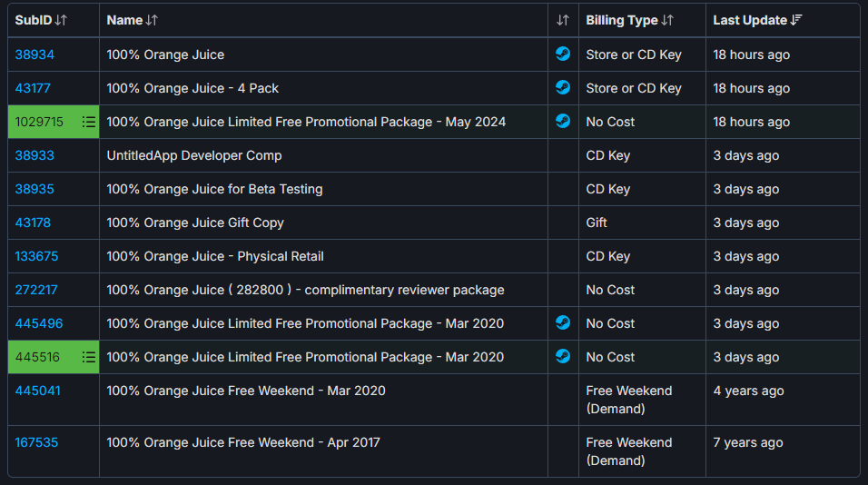868x485 pixels.
Task: Open SubID 38935 link
Action: (x=35, y=189)
